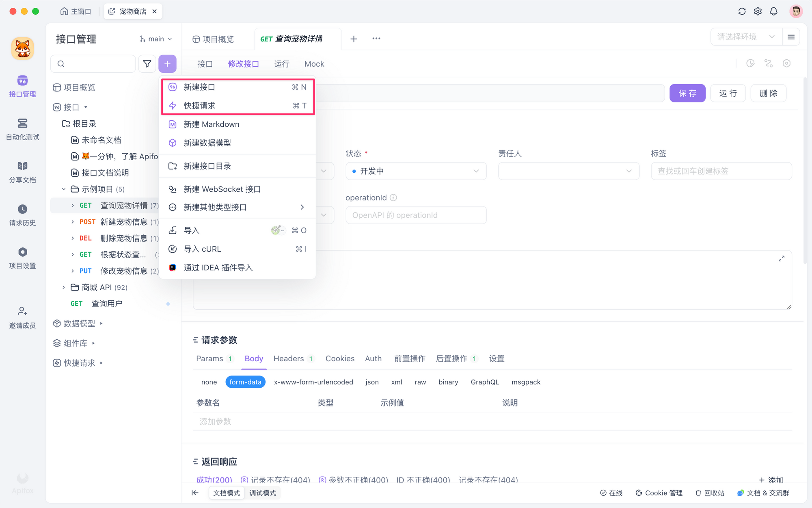Select the json body type
812x508 pixels.
[x=372, y=382]
